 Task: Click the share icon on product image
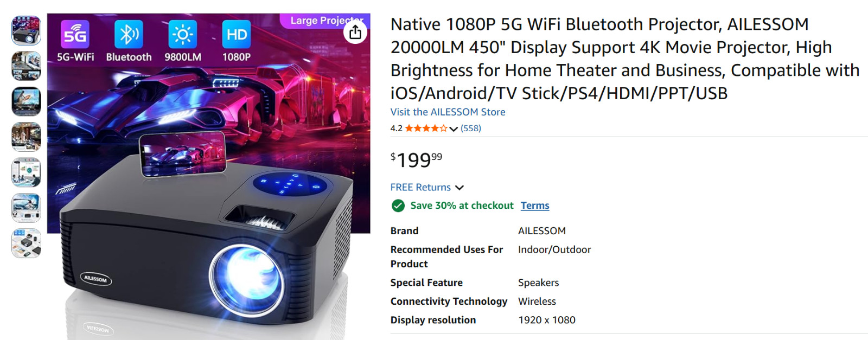pyautogui.click(x=355, y=33)
